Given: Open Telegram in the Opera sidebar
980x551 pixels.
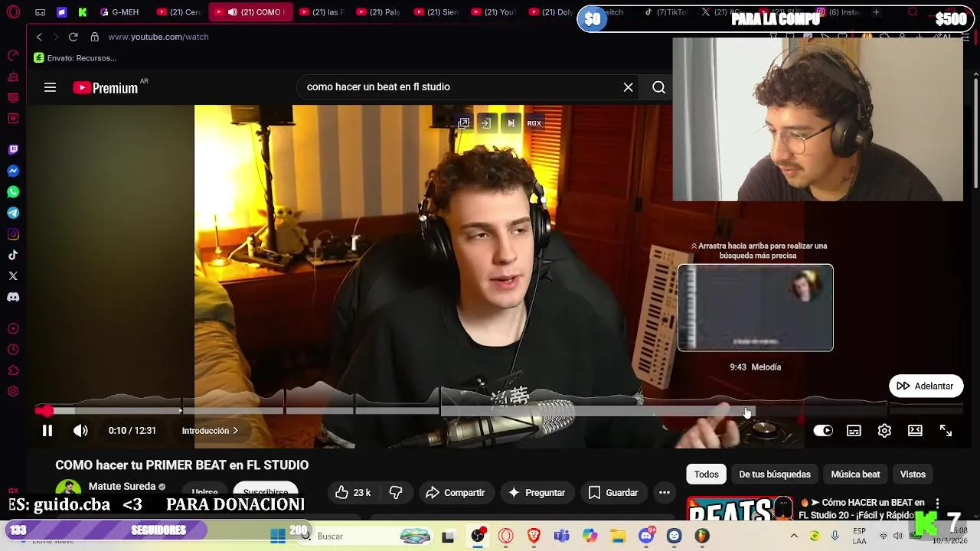Looking at the screenshot, I should click(x=13, y=213).
